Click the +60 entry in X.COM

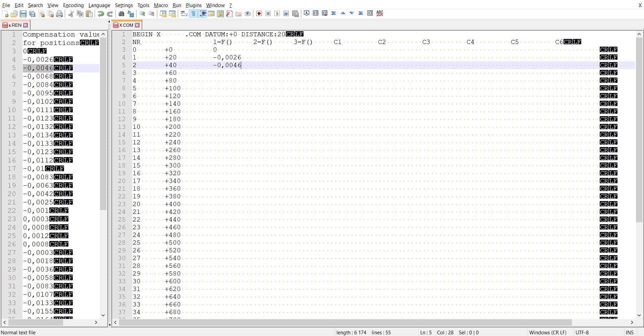(170, 73)
